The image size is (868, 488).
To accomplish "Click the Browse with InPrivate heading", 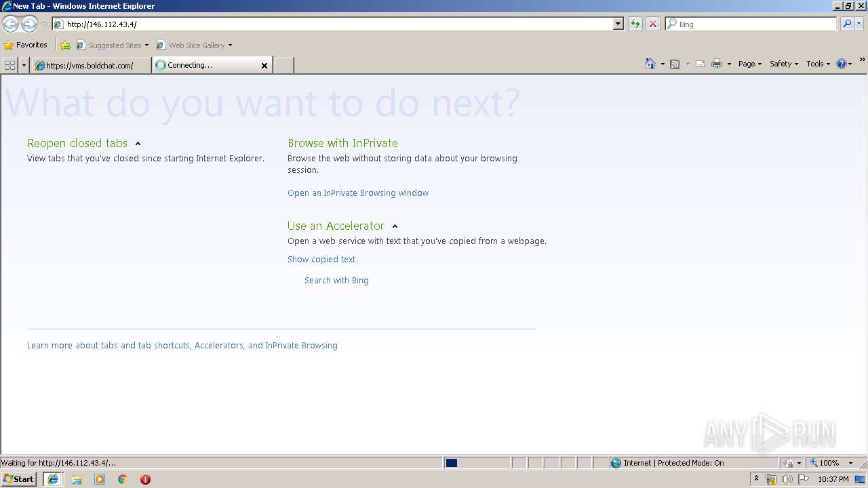I will (342, 143).
